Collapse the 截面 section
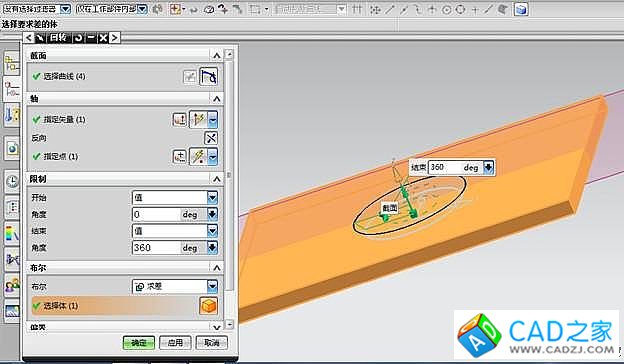Viewport: 624px width, 364px height. coord(216,56)
